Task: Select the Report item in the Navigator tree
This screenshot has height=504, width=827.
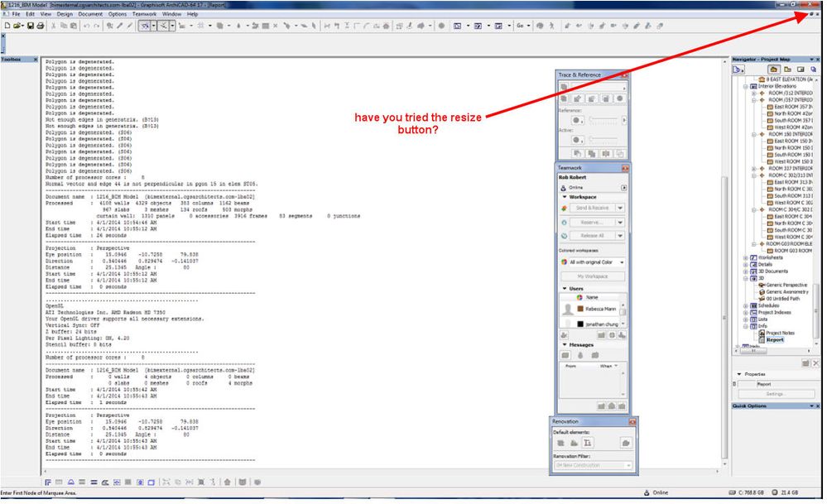Action: (x=774, y=340)
